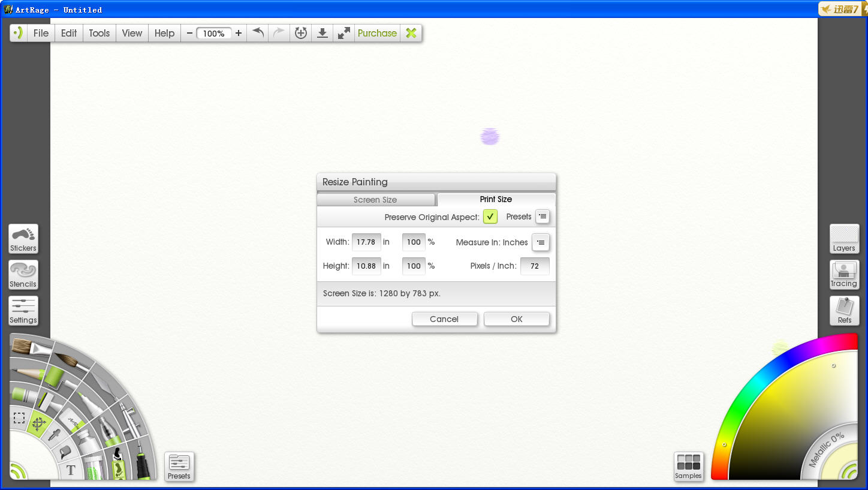Click the Width inches field
Viewport: 868px width, 490px height.
tap(366, 242)
